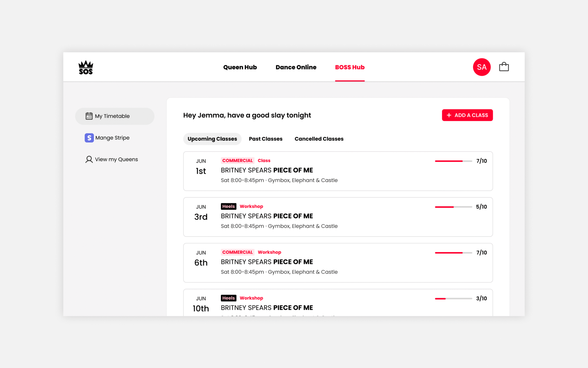
Task: Open My Timetable in the sidebar
Action: [x=115, y=116]
